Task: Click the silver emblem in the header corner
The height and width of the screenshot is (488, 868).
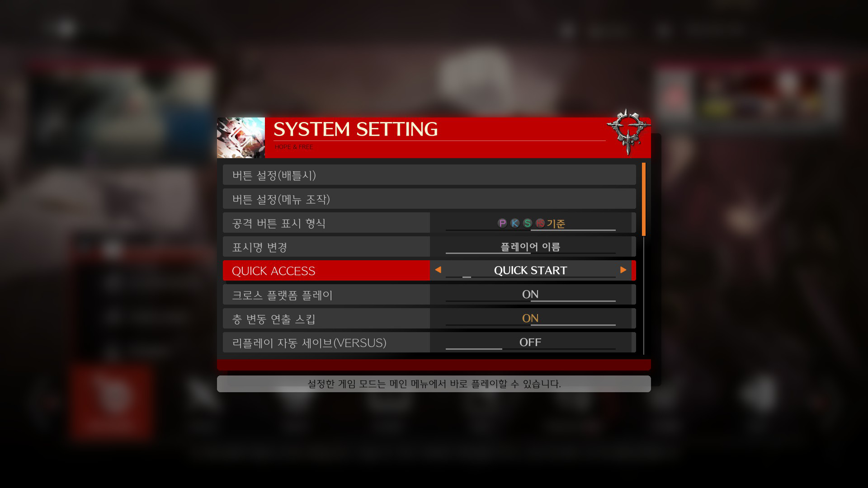Action: point(628,131)
